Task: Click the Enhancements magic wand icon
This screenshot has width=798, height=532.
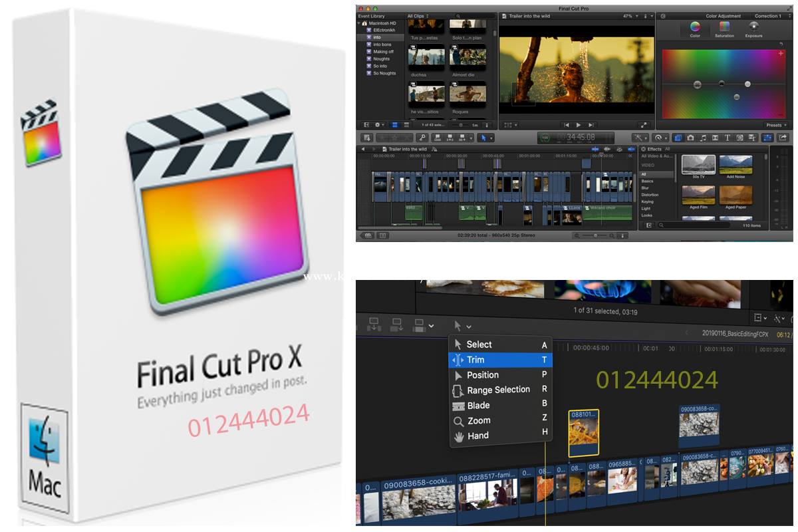Action: (x=640, y=138)
